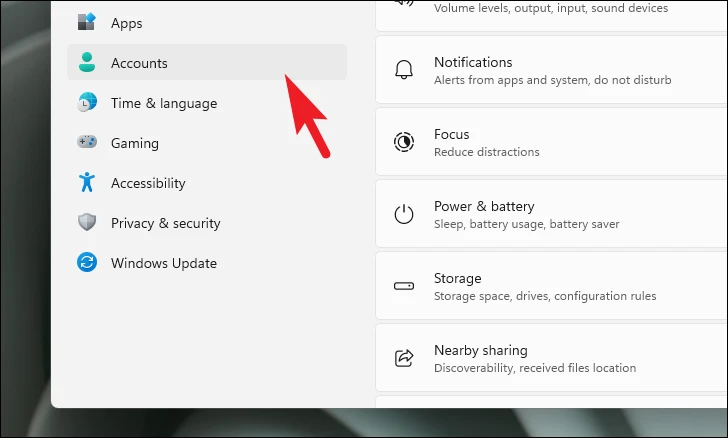Click 'Sleep, battery usage, battery saver' text
This screenshot has width=728, height=438.
click(x=526, y=223)
